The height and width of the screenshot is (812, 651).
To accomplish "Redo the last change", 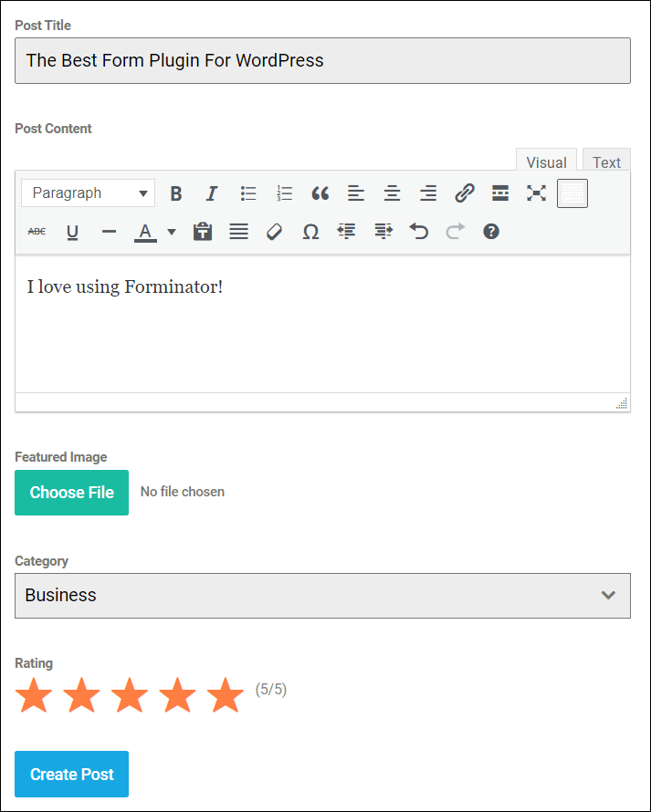I will point(455,231).
